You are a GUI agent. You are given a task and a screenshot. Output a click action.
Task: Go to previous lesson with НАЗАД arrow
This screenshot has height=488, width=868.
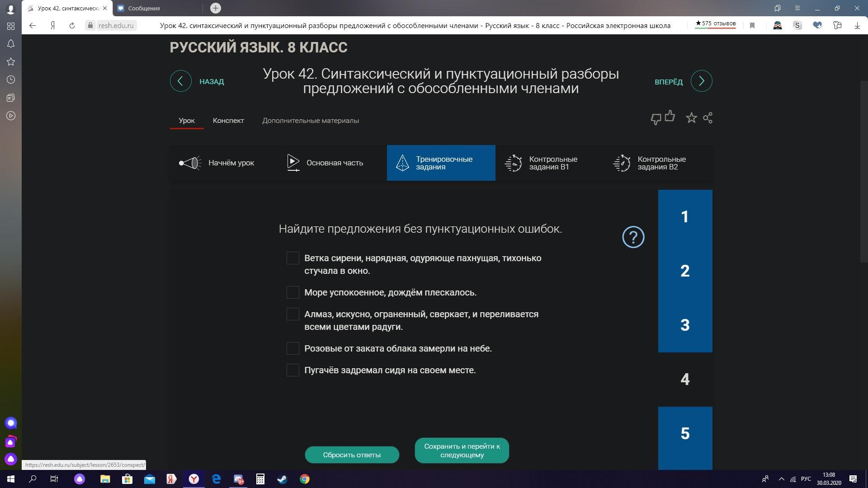pyautogui.click(x=180, y=81)
